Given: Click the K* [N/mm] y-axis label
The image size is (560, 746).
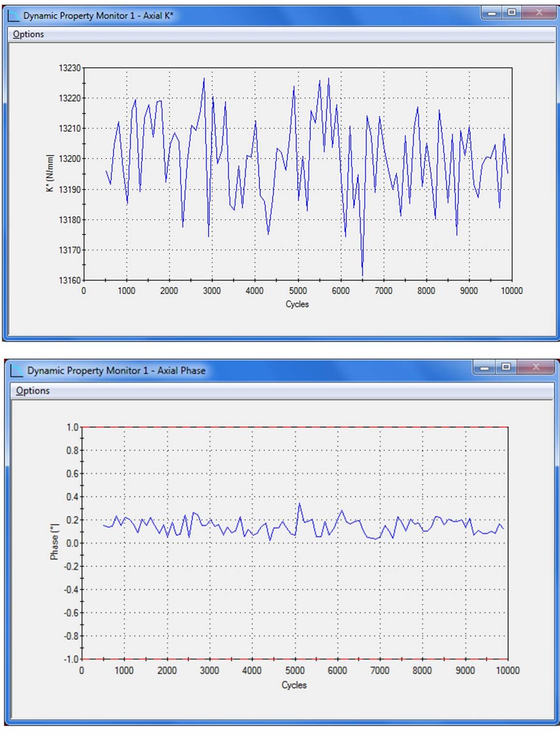Looking at the screenshot, I should coord(50,174).
